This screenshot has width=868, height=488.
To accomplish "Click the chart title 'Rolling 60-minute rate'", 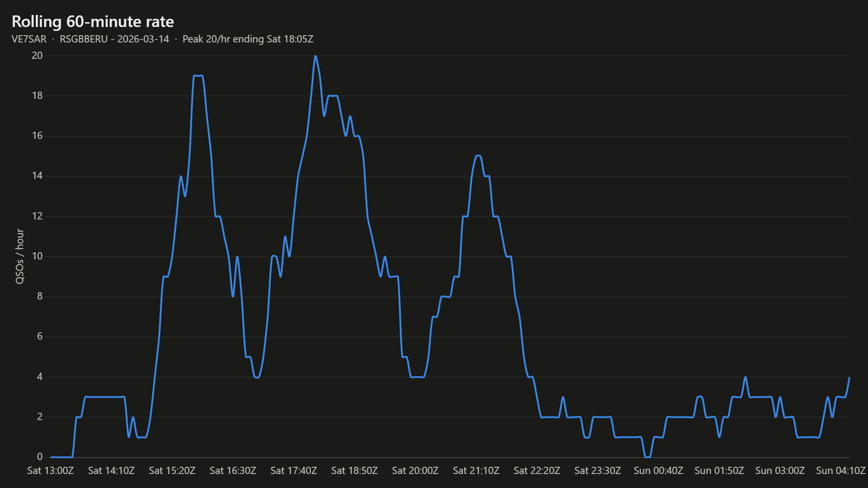I will coord(93,22).
